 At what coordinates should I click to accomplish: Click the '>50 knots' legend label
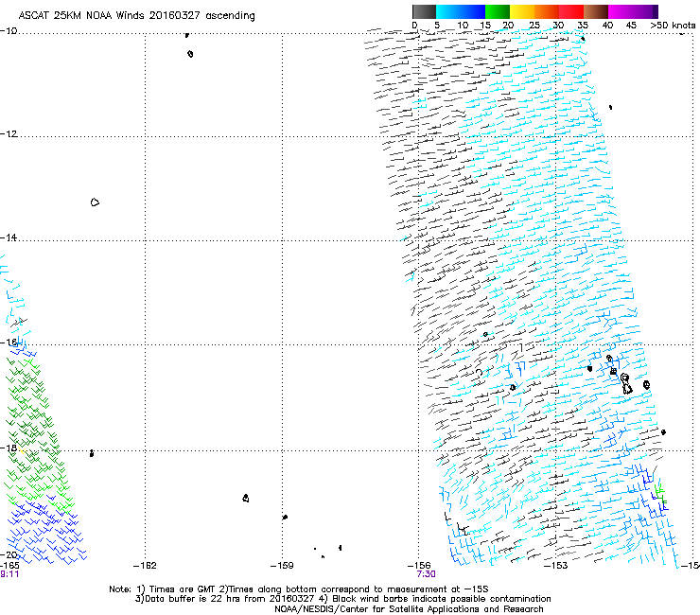674,25
